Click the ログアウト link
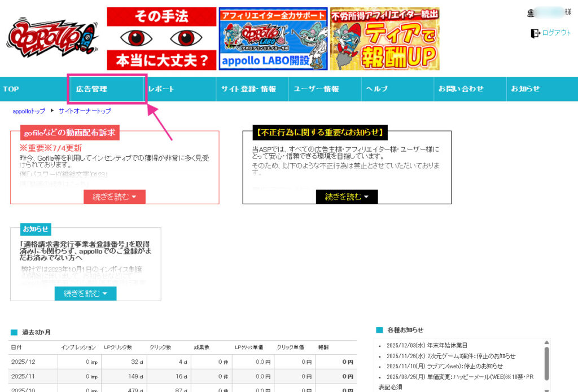 click(556, 33)
